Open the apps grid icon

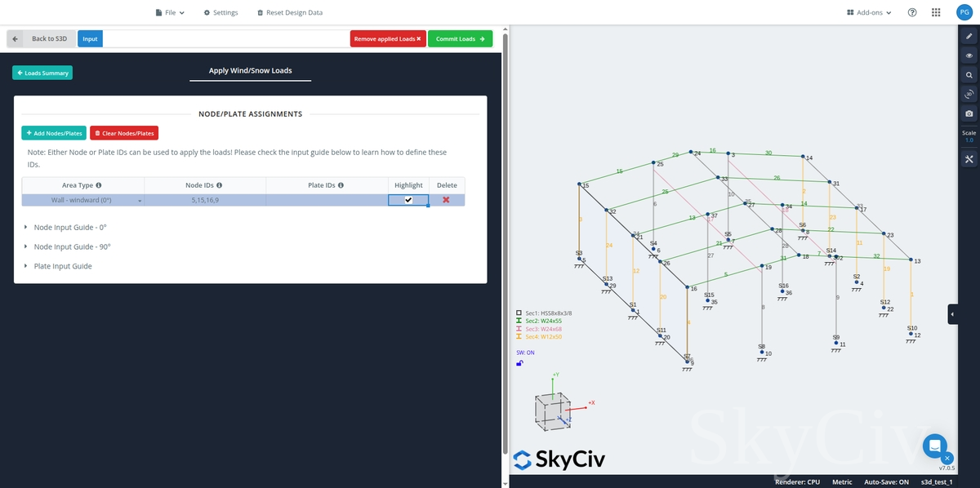click(x=936, y=13)
